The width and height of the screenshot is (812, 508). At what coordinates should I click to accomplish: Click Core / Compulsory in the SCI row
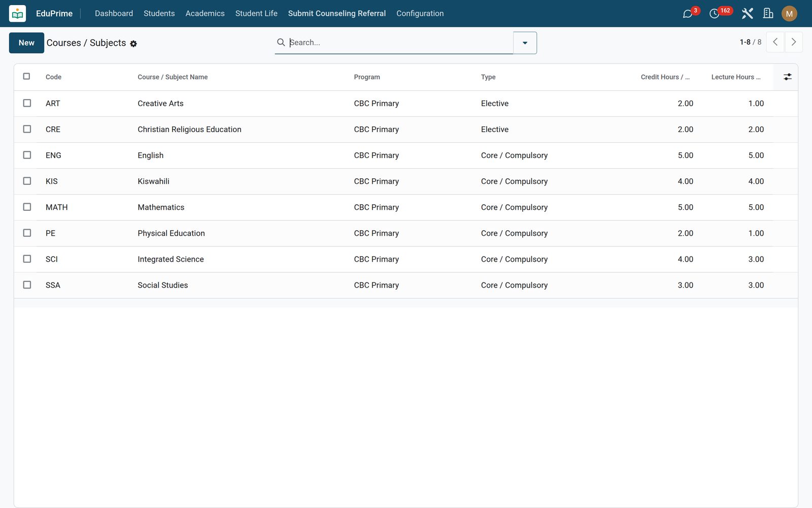point(514,259)
